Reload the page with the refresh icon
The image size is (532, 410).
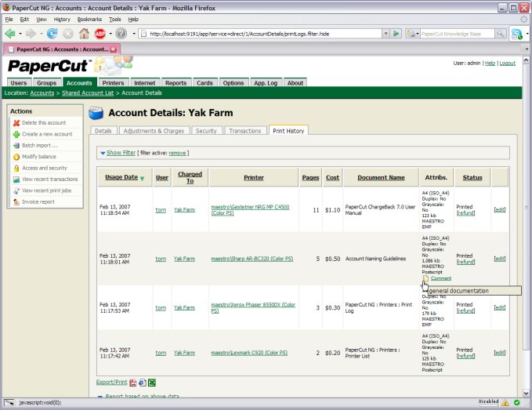tap(52, 34)
